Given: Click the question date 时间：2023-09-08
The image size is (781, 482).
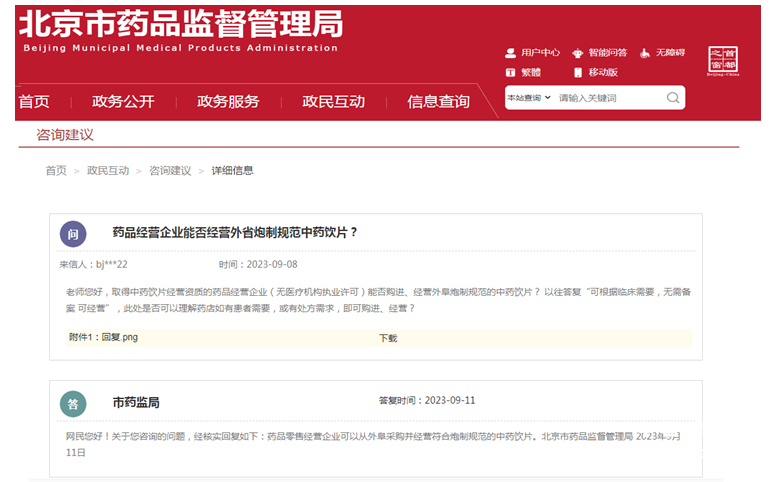Looking at the screenshot, I should coord(258,264).
